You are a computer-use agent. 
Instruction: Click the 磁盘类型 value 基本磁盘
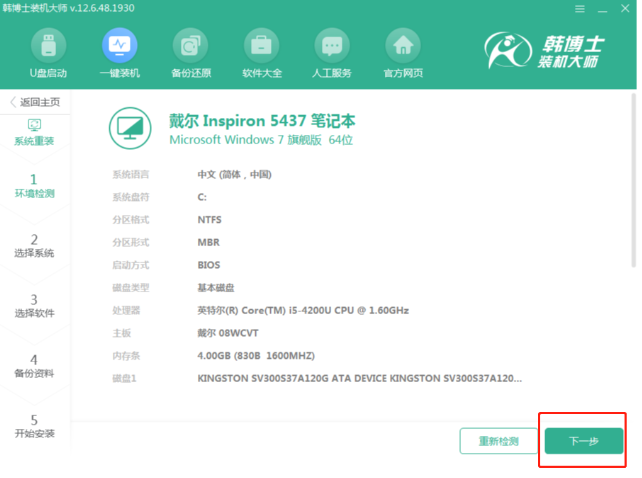tap(216, 288)
